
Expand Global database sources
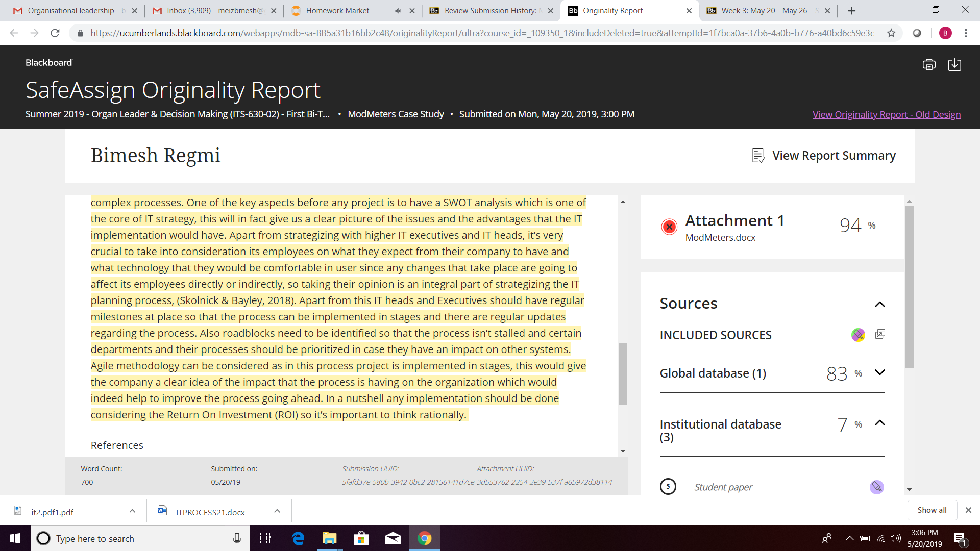[x=879, y=372]
